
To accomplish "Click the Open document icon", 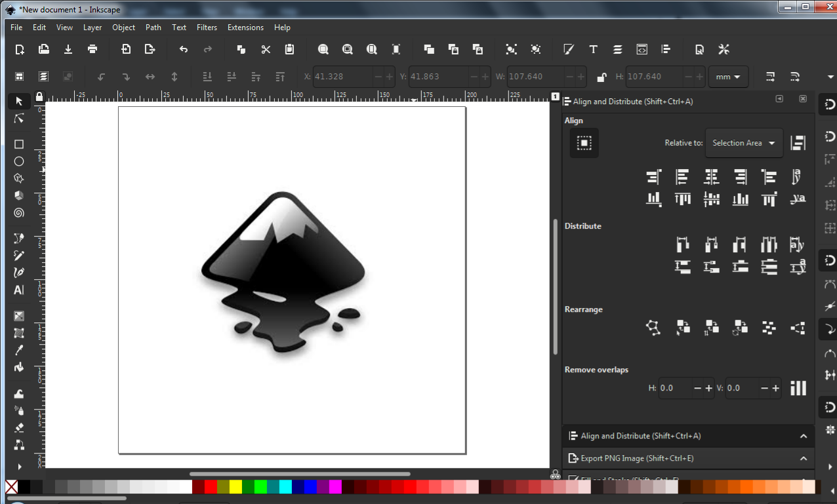I will tap(44, 49).
